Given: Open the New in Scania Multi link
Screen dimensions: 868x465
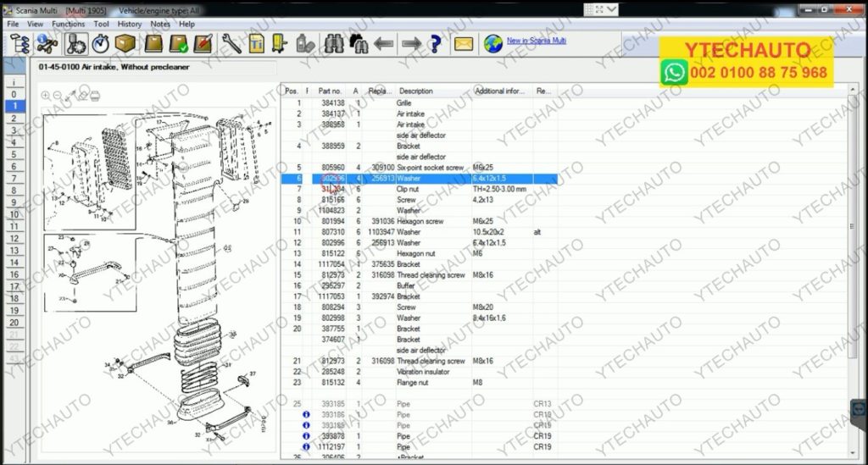Looking at the screenshot, I should 536,41.
